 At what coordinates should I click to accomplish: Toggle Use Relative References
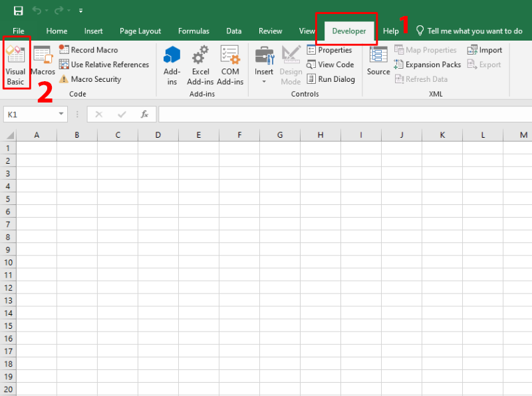tap(104, 64)
